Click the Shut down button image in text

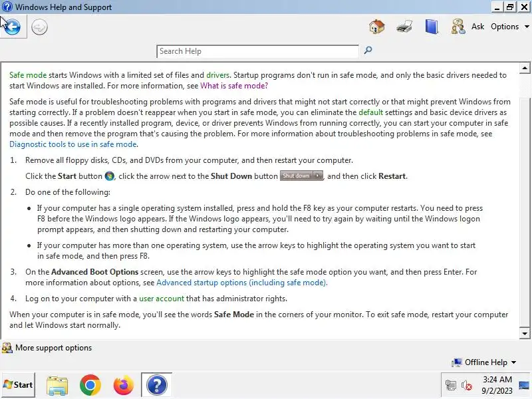(301, 176)
